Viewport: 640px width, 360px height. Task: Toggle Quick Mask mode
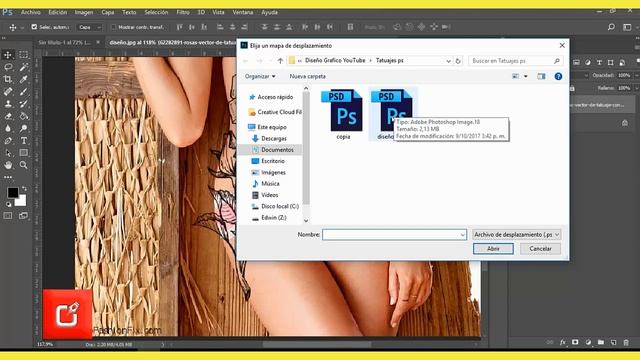[8, 216]
